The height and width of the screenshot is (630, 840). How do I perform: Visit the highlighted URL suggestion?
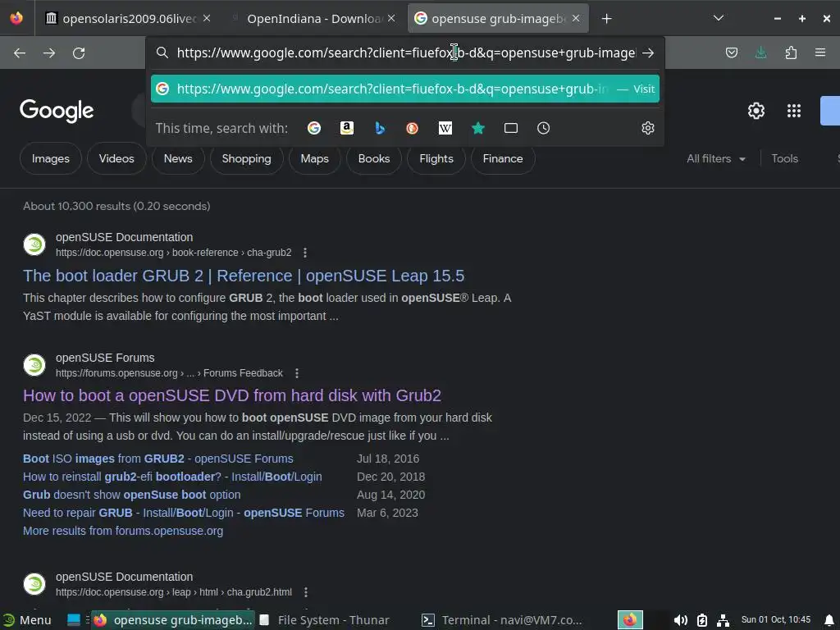point(405,89)
